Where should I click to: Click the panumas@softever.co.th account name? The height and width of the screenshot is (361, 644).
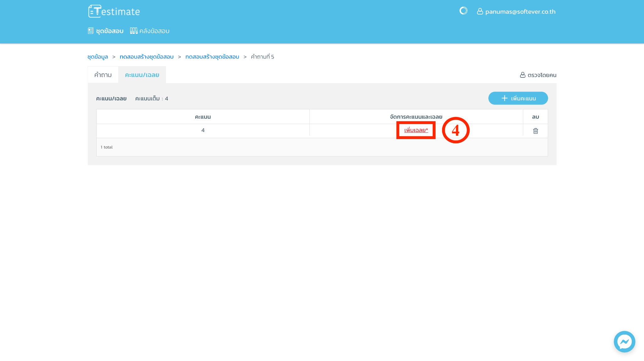520,12
